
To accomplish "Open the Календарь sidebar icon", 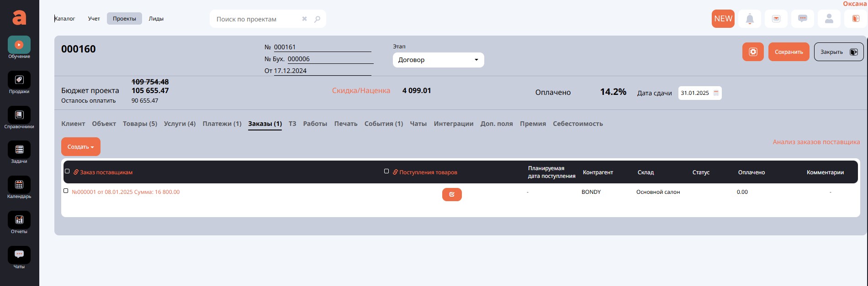I will tap(19, 185).
